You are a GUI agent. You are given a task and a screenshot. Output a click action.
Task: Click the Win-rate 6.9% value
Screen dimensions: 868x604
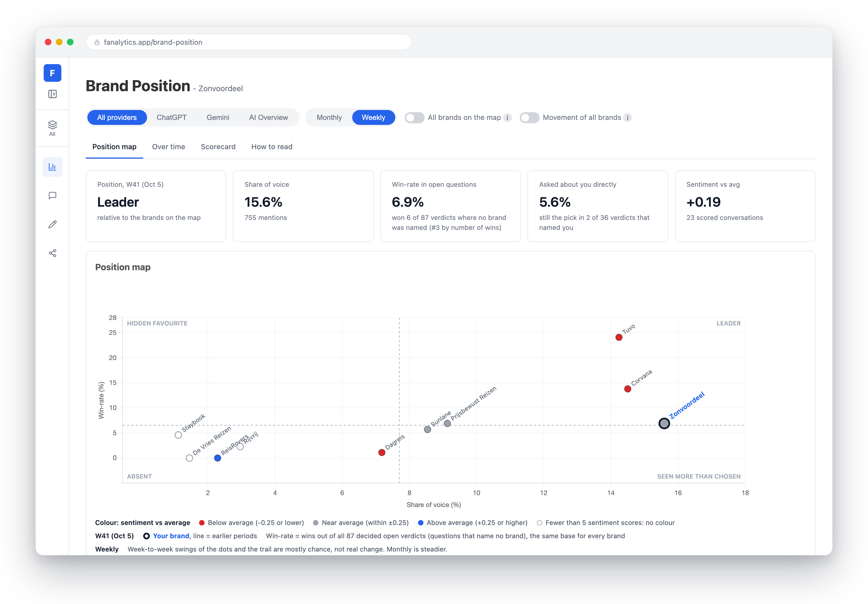(407, 202)
